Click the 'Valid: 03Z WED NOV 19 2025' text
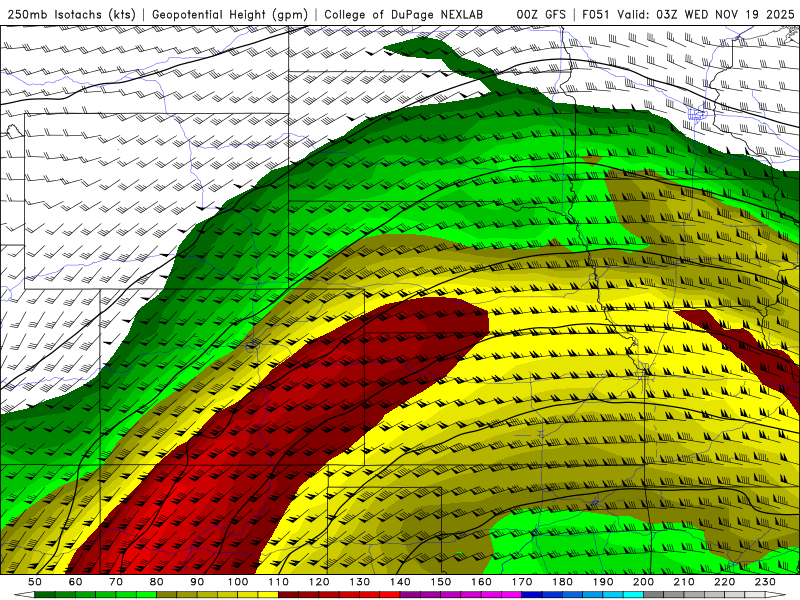This screenshot has height=600, width=800. tap(706, 14)
